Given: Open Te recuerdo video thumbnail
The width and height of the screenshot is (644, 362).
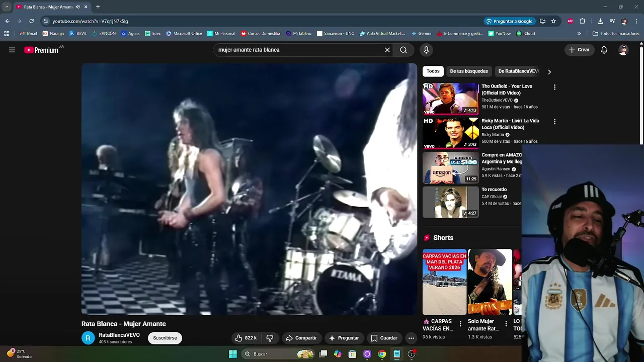Looking at the screenshot, I should [x=450, y=202].
